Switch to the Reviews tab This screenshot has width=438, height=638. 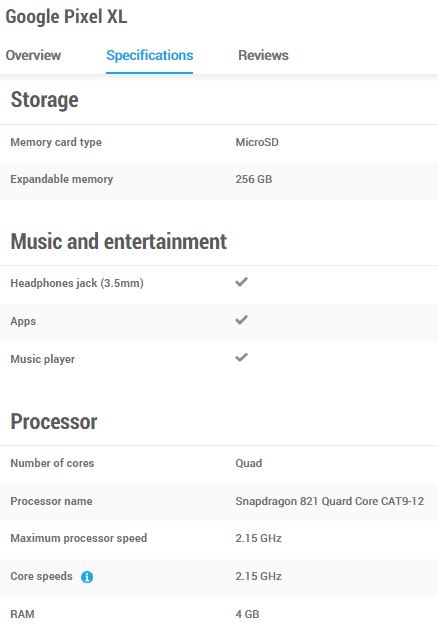263,55
